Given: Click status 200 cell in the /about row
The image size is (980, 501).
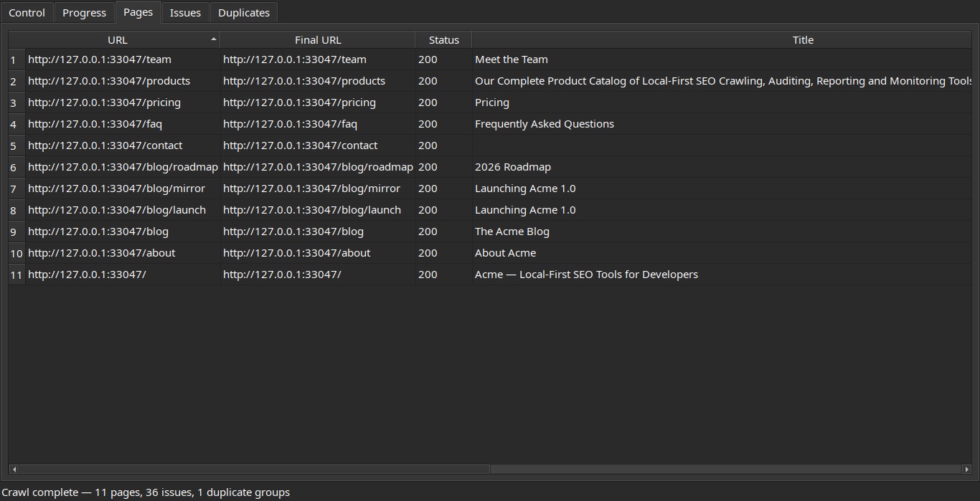Looking at the screenshot, I should (x=443, y=253).
